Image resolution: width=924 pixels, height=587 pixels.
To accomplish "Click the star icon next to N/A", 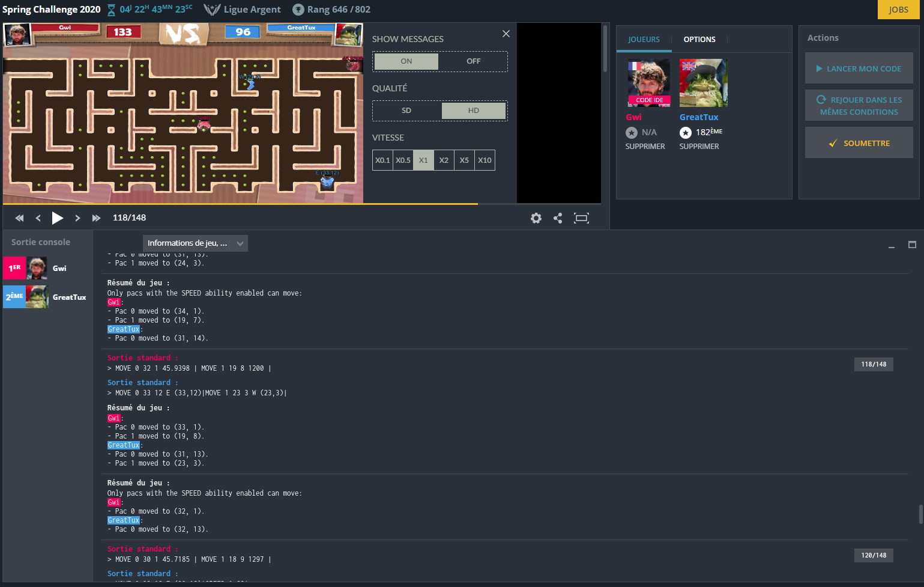I will 632,133.
